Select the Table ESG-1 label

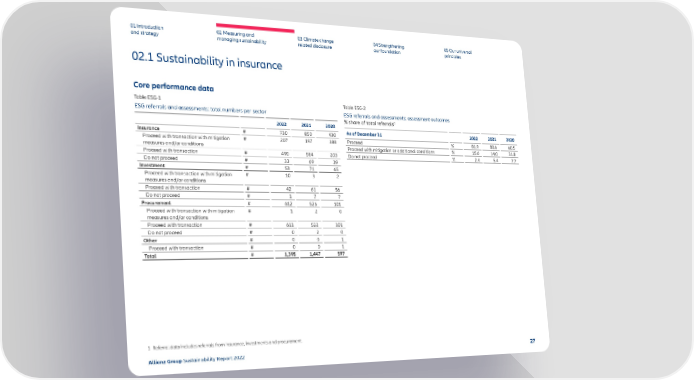147,97
